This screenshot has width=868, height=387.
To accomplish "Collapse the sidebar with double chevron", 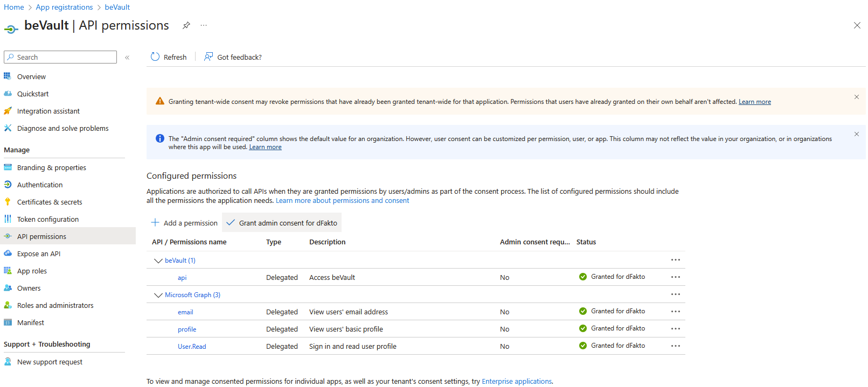I will click(127, 58).
